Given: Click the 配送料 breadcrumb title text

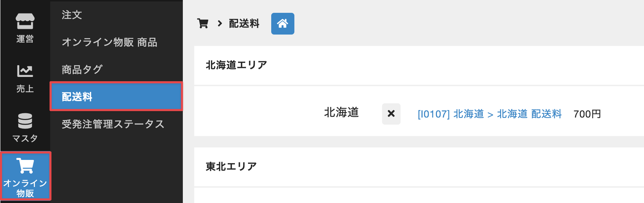Looking at the screenshot, I should click(x=244, y=24).
